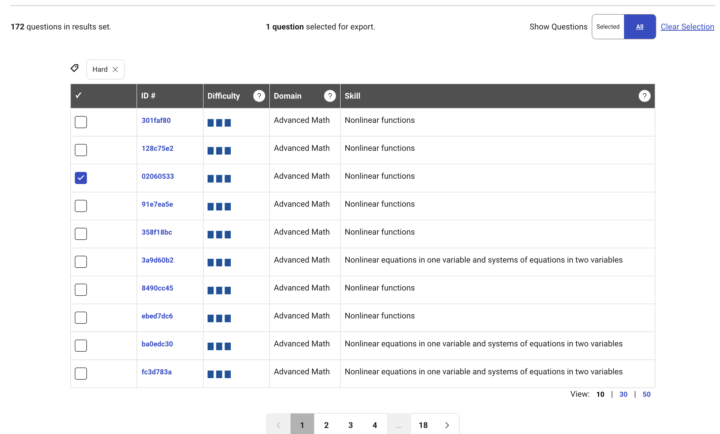720x434 pixels.
Task: Jump to page 18
Action: [423, 425]
